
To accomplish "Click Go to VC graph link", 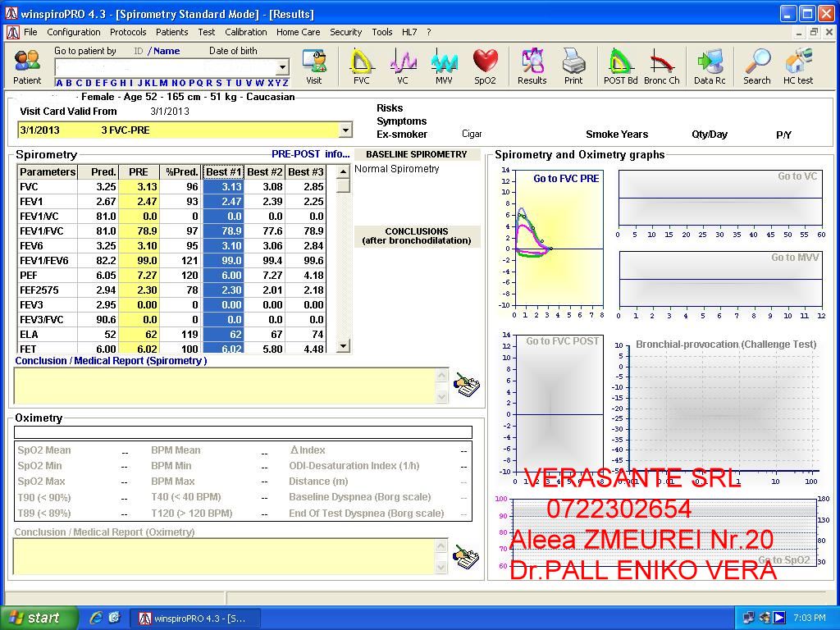I will (797, 176).
